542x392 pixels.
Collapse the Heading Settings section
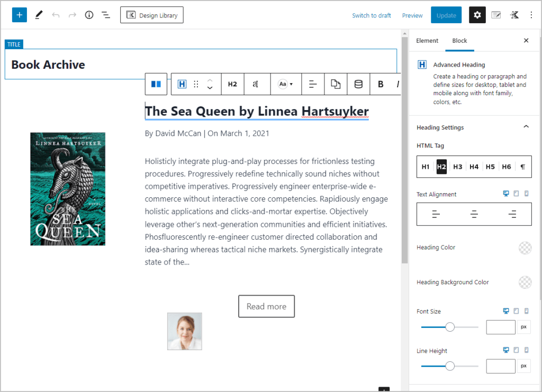[526, 127]
